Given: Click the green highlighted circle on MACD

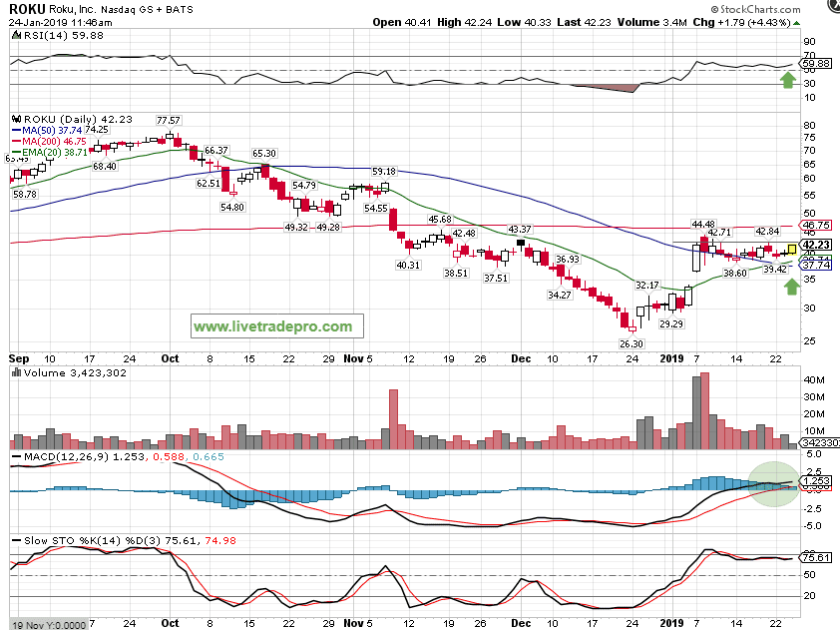Looking at the screenshot, I should click(775, 484).
